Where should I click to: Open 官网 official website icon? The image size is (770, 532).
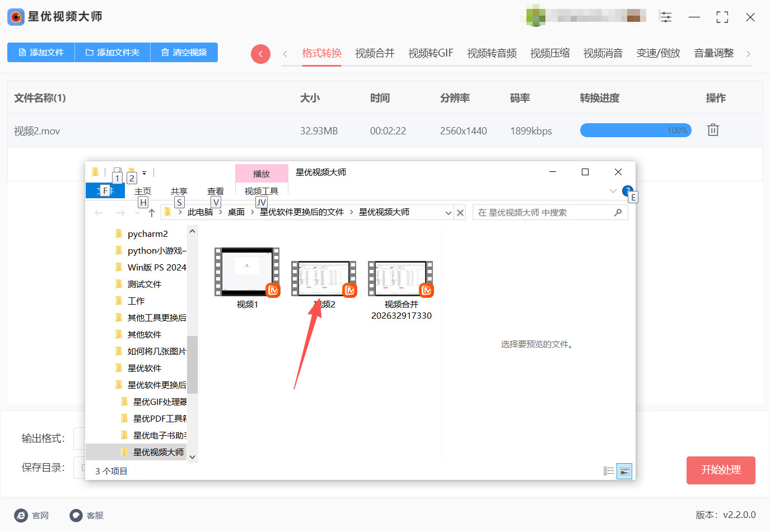click(21, 515)
